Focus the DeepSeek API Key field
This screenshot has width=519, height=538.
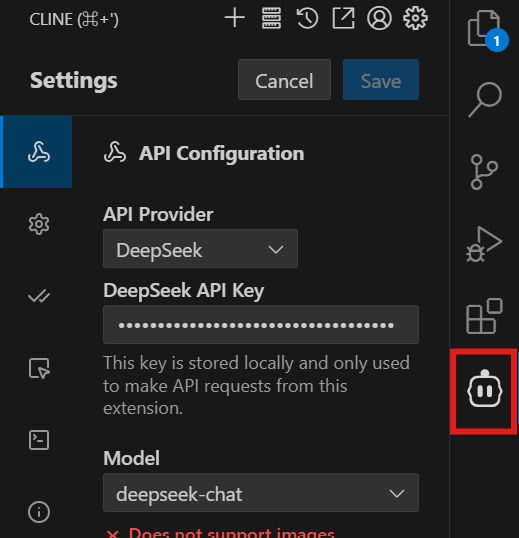tap(261, 325)
